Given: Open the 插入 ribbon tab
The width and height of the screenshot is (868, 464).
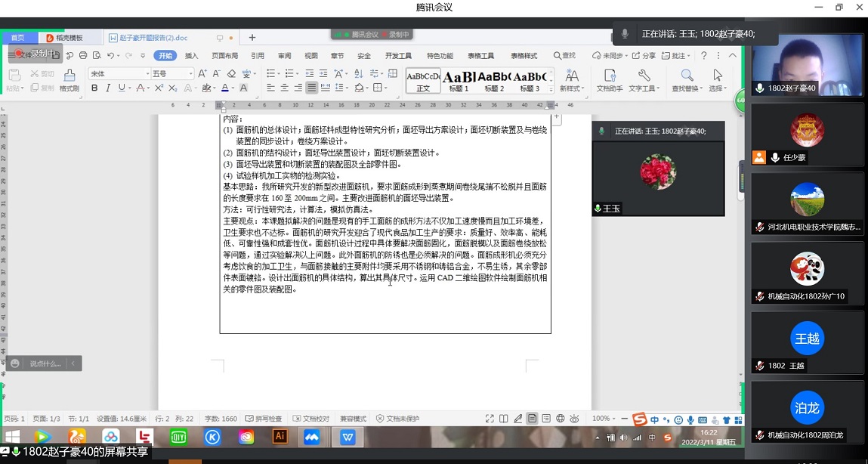Looking at the screenshot, I should coord(192,55).
